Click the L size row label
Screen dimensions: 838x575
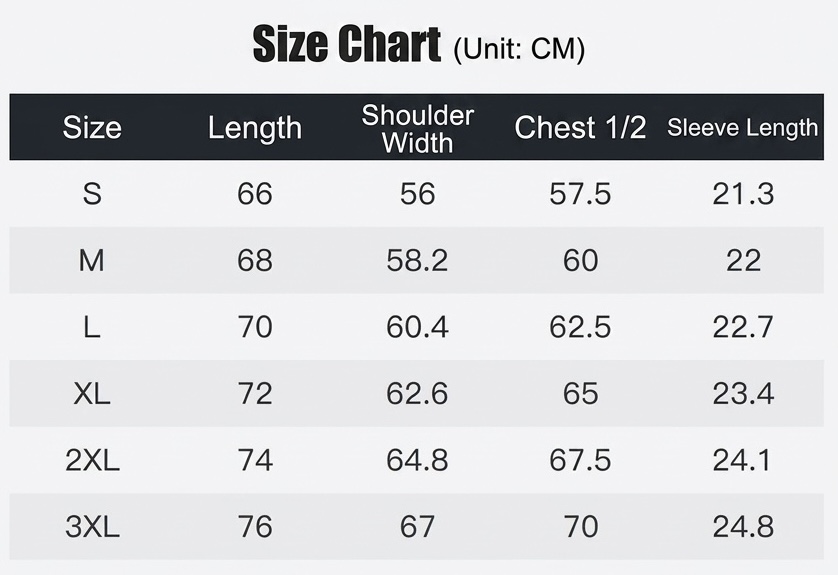click(x=92, y=327)
